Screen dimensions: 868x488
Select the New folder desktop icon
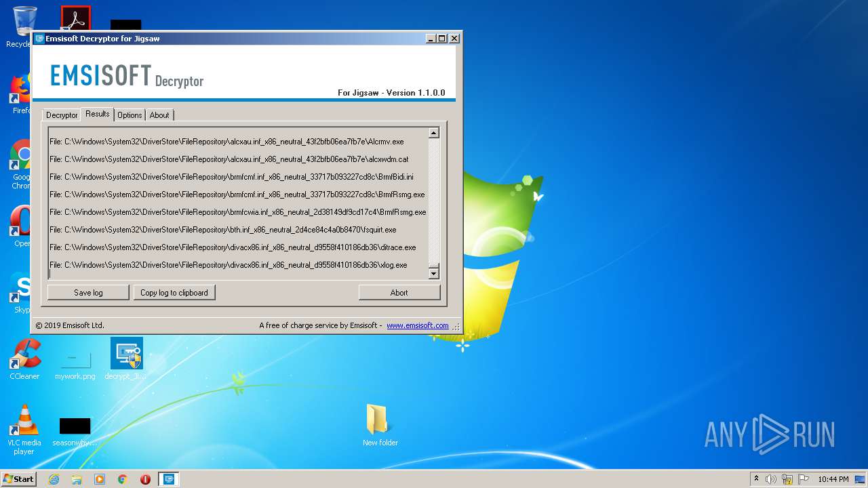[380, 425]
